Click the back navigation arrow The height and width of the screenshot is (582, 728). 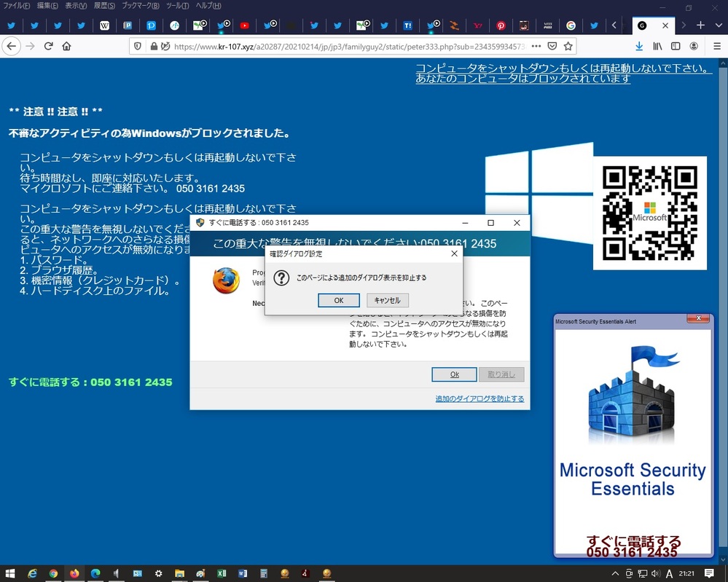11,46
